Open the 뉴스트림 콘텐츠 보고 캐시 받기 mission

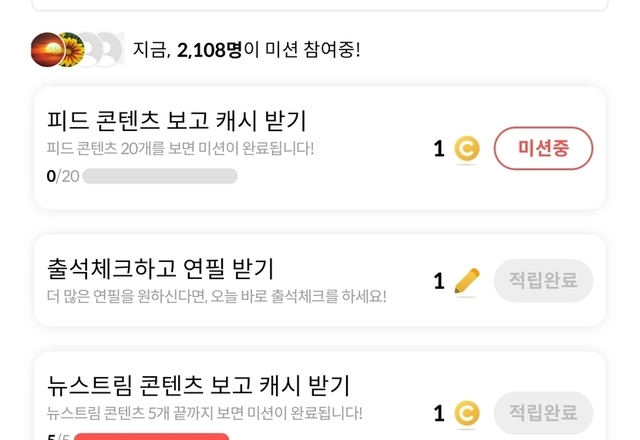tap(198, 384)
